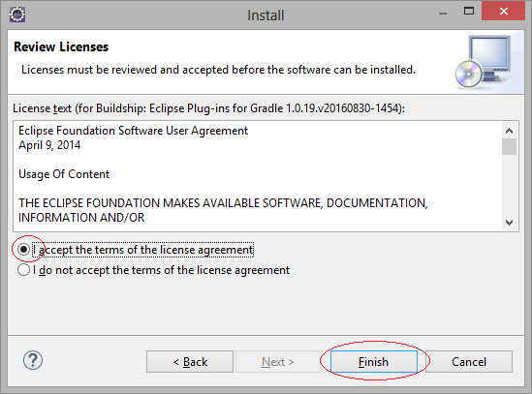The height and width of the screenshot is (394, 532).
Task: Click the license text scroll down arrow
Action: point(509,223)
